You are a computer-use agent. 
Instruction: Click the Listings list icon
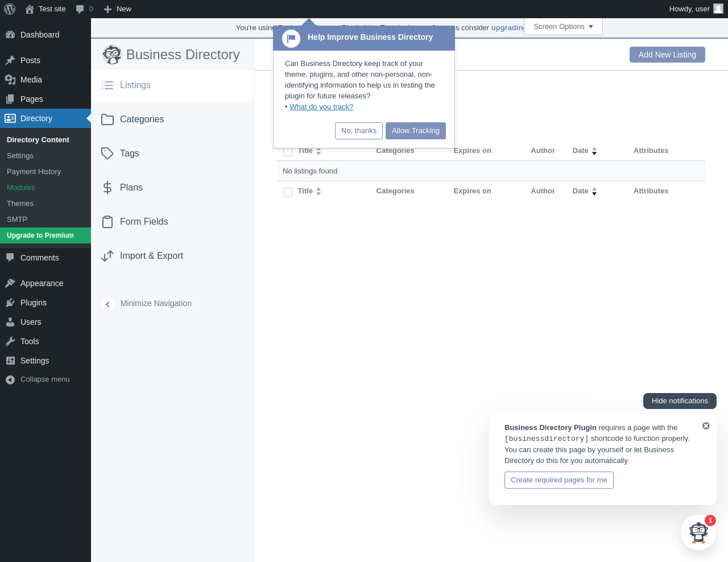tap(107, 85)
